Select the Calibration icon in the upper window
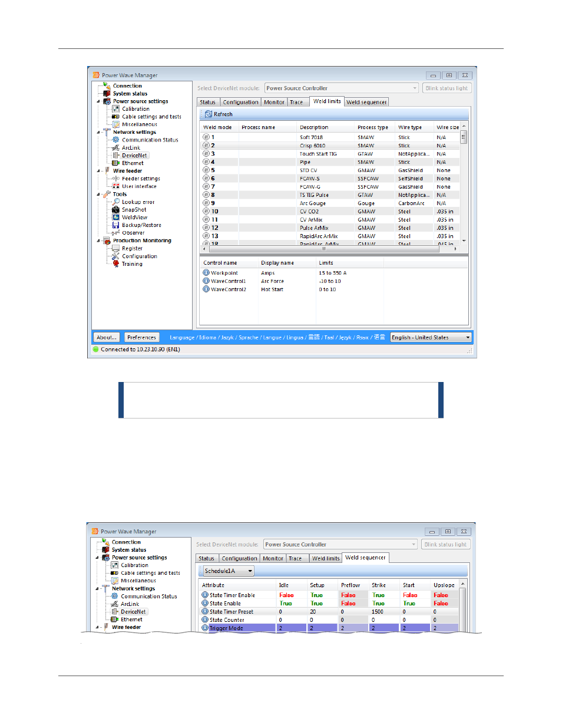 pos(115,108)
